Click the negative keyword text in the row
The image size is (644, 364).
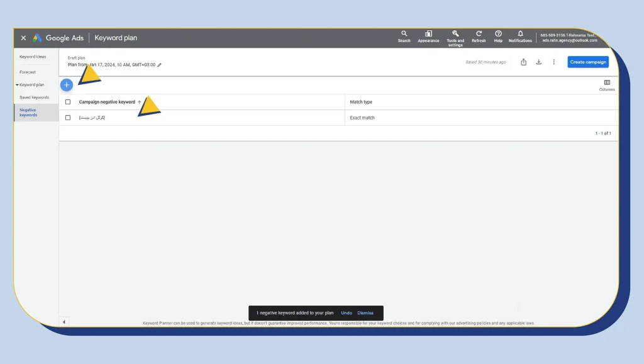[92, 118]
